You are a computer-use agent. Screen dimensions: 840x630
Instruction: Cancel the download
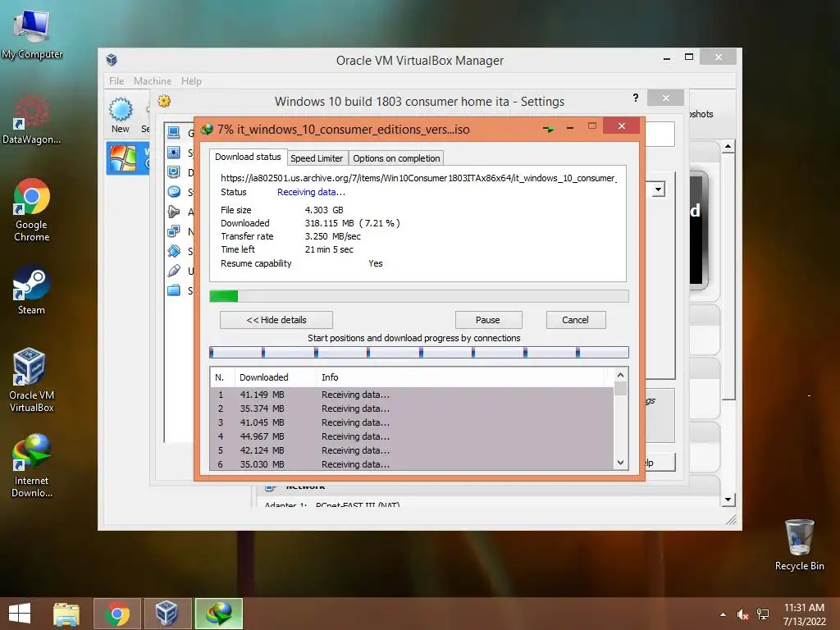point(575,320)
